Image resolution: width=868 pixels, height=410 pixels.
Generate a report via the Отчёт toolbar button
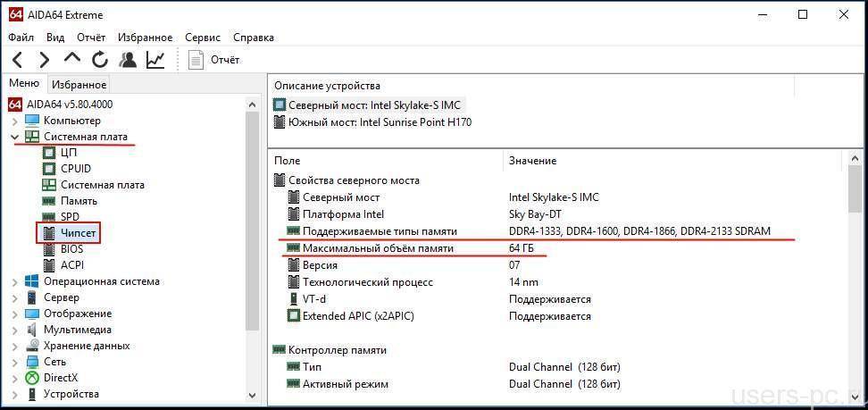pyautogui.click(x=214, y=59)
